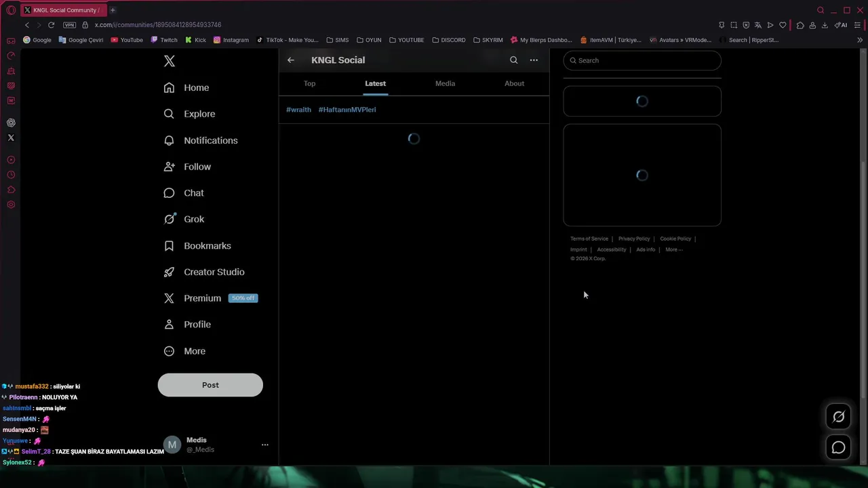Filter by #wraith hashtag
868x488 pixels.
(298, 110)
